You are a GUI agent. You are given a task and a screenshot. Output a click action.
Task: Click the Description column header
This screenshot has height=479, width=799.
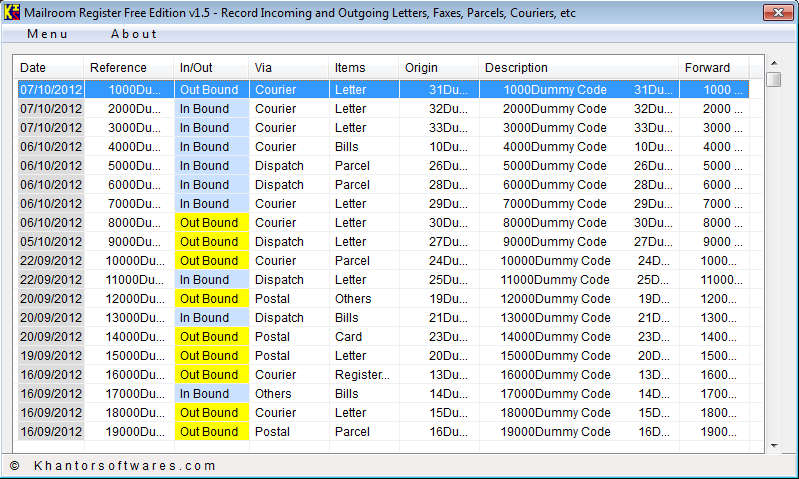(516, 68)
